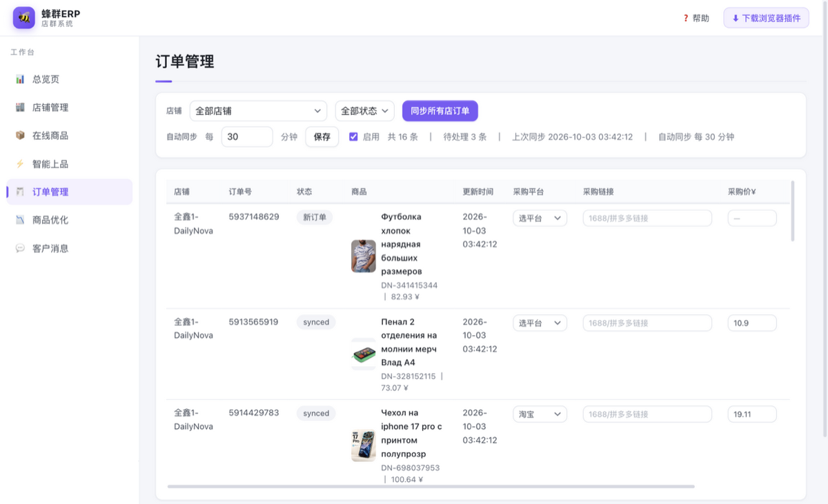Click the table's horizontal scrollbar
Viewport: 828px width, 504px height.
(431, 486)
